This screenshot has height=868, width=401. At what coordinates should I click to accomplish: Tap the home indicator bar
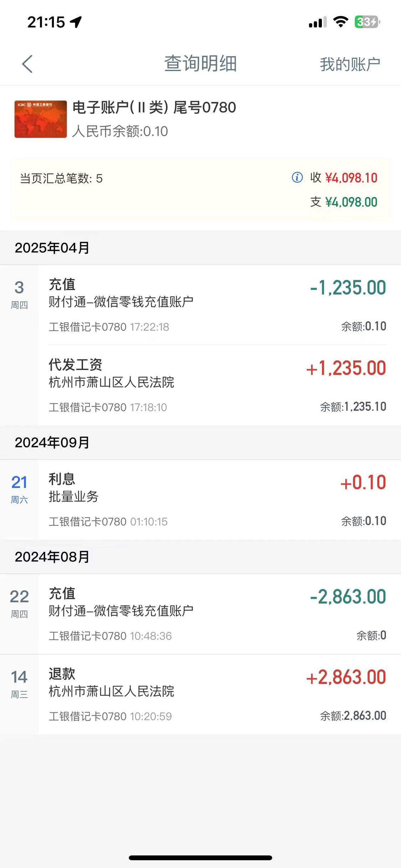[200, 858]
